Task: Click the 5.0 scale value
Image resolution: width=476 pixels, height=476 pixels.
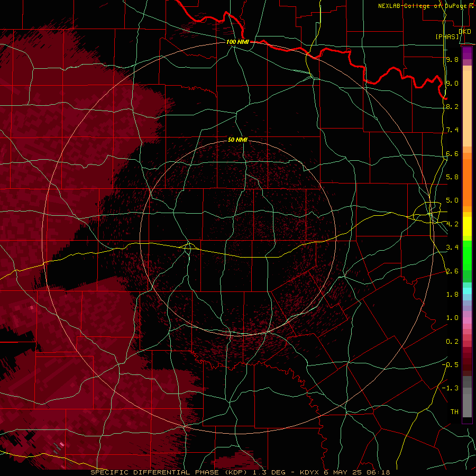Action: (x=452, y=200)
